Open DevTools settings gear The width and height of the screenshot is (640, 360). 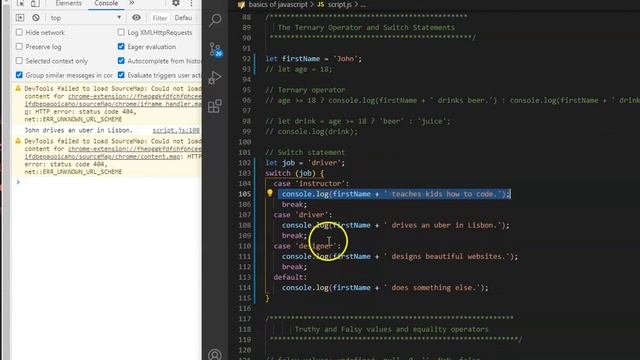176,3
